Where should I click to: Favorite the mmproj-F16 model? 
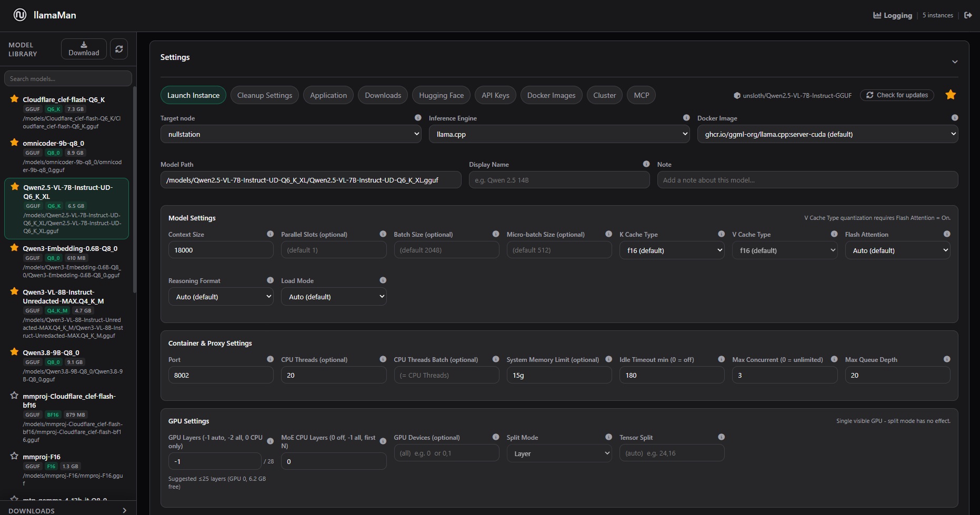pyautogui.click(x=14, y=456)
